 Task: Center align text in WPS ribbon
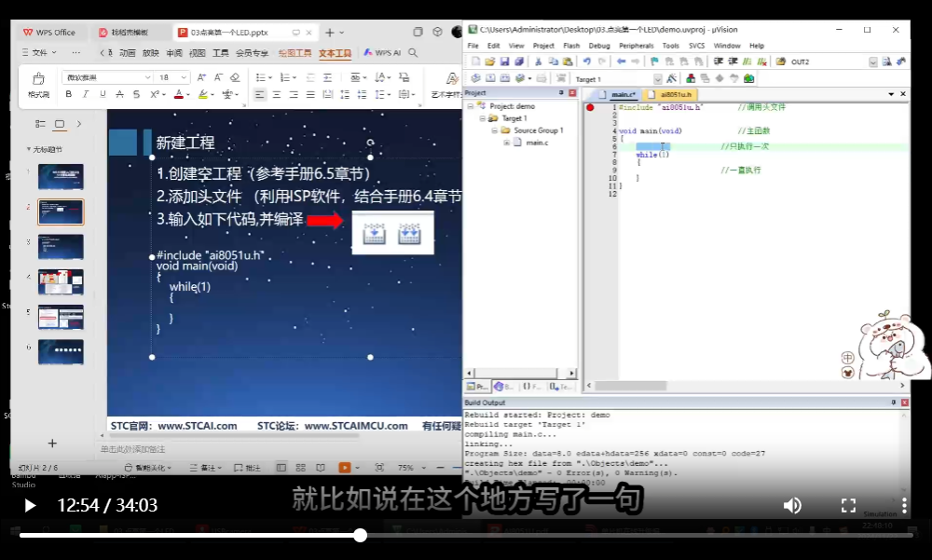tap(277, 94)
